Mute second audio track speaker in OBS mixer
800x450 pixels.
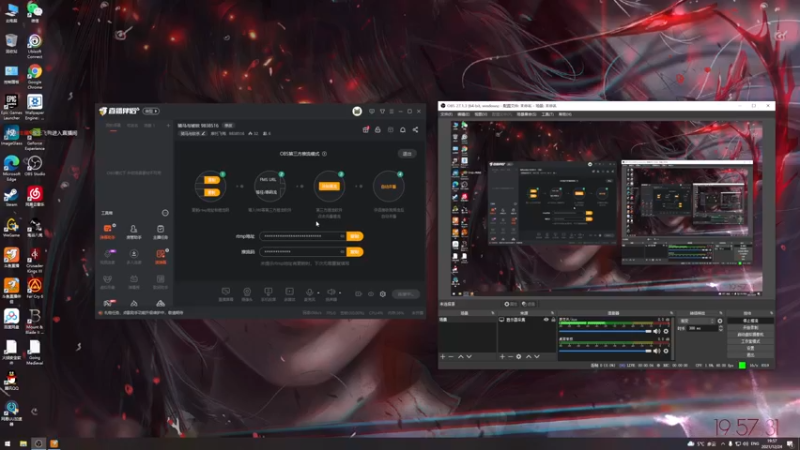657,351
